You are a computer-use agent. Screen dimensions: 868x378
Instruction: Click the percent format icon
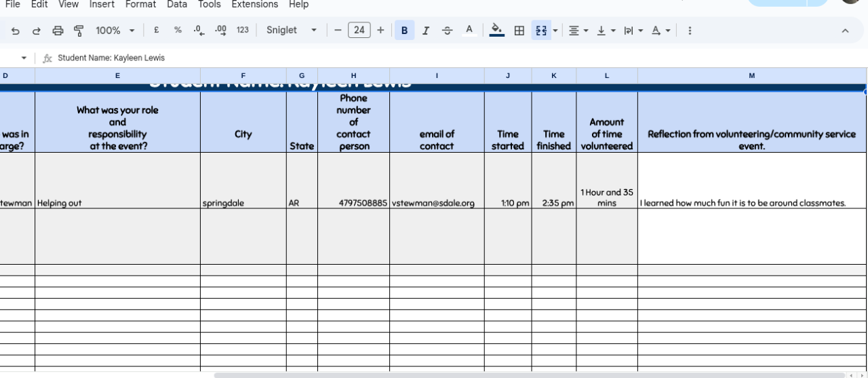tap(178, 31)
